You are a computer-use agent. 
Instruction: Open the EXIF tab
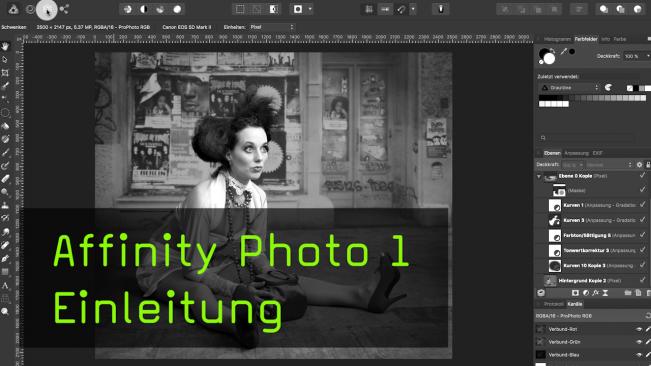click(597, 153)
